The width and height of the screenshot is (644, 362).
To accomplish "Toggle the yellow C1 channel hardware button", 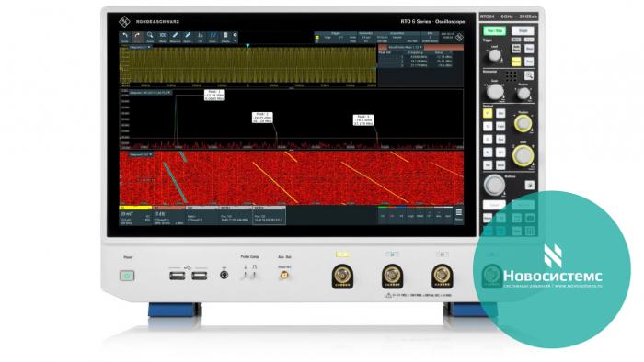I will point(488,114).
